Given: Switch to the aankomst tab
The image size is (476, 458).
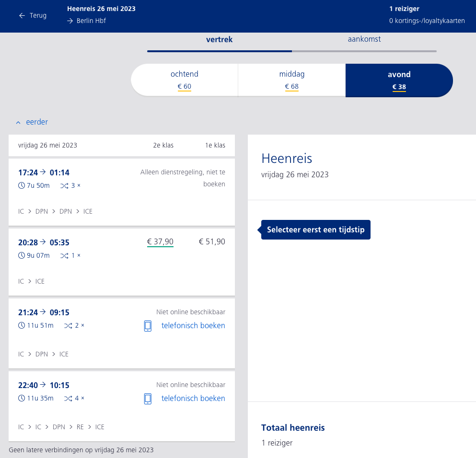Looking at the screenshot, I should point(364,39).
